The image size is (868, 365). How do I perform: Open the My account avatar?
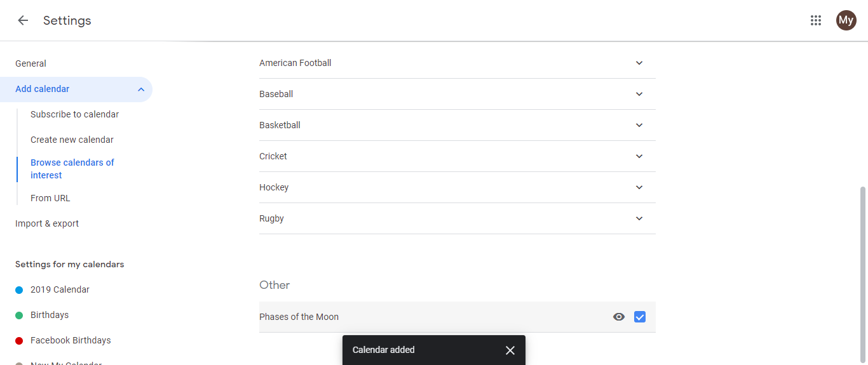(846, 20)
